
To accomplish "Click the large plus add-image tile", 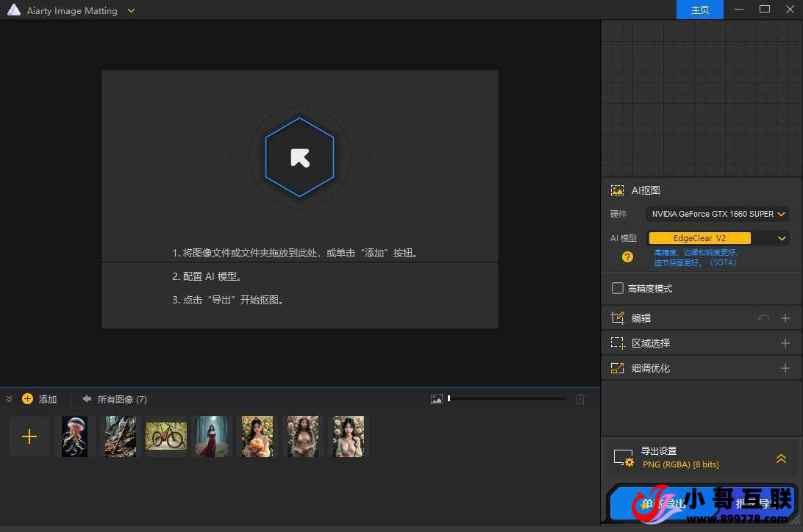I will [x=29, y=436].
